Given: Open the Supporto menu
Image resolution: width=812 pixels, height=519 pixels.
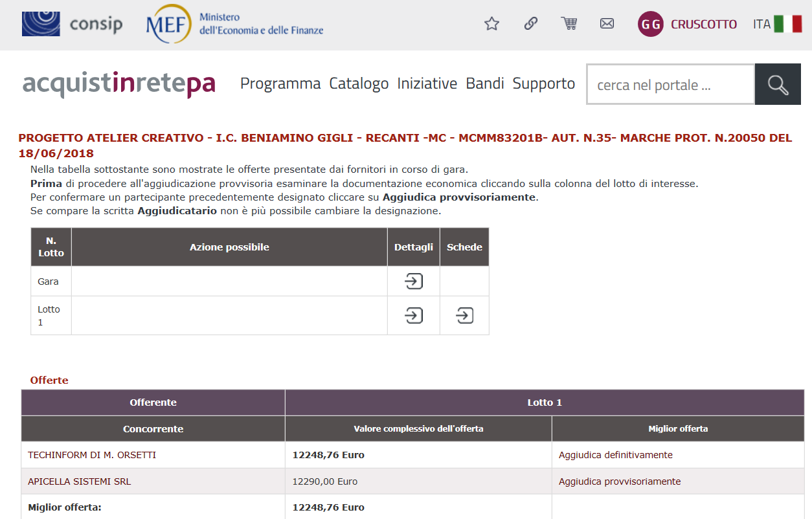Looking at the screenshot, I should (543, 83).
